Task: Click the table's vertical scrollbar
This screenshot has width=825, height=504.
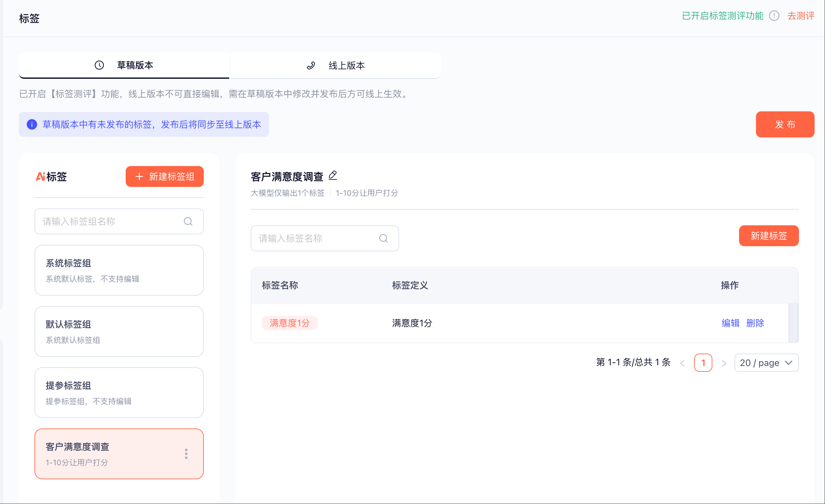Action: click(x=793, y=323)
